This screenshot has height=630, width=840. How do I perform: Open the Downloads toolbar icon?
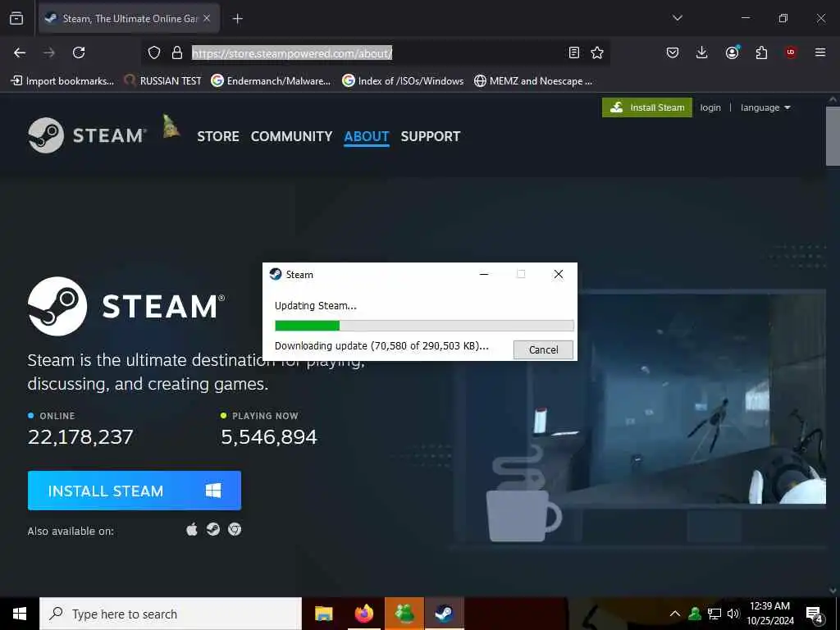(x=702, y=52)
